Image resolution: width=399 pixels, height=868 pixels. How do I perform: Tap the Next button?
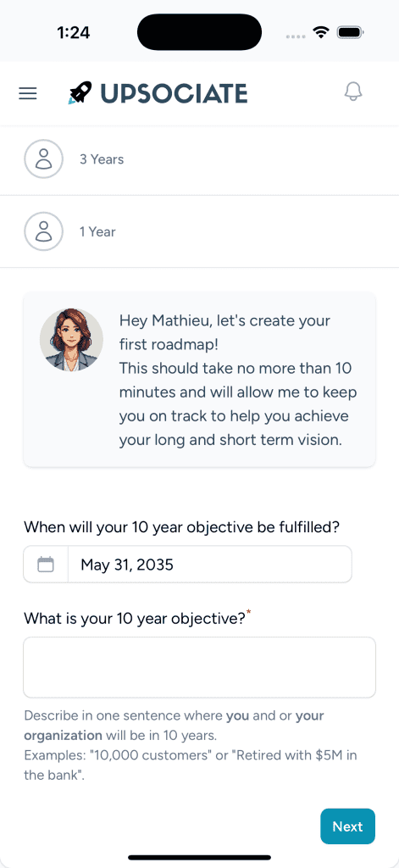pos(347,826)
